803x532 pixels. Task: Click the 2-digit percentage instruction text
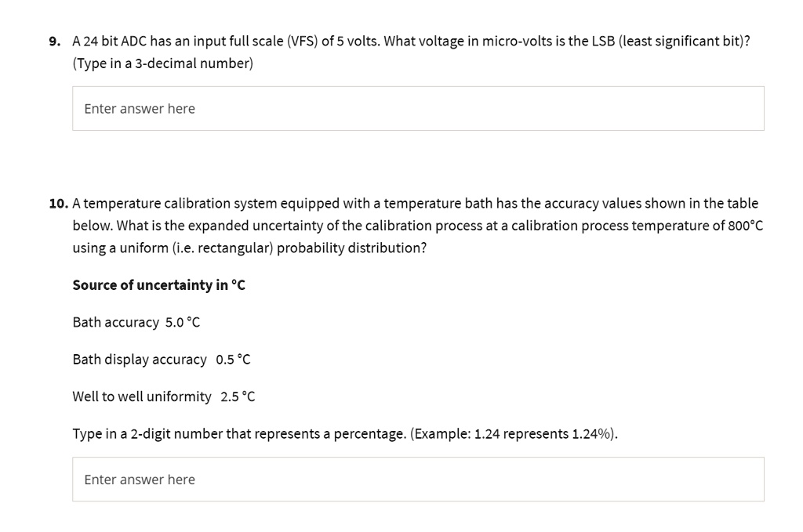345,433
